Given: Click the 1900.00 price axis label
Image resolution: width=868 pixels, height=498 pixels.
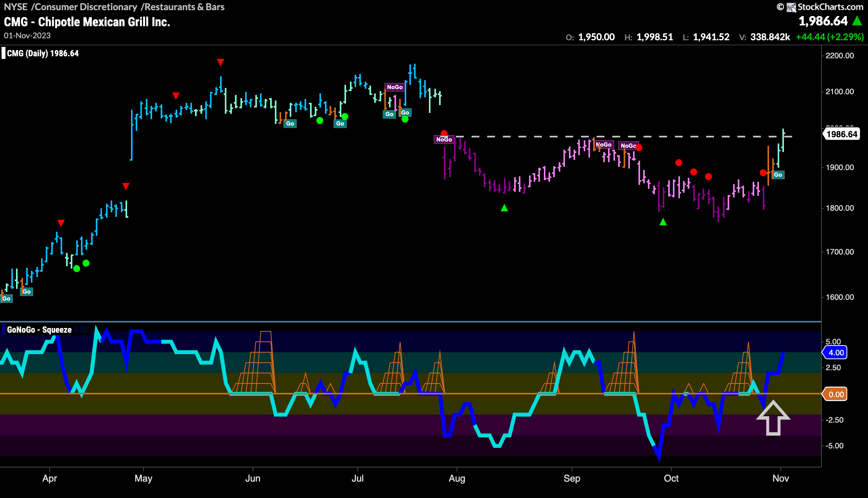Looking at the screenshot, I should click(x=839, y=167).
